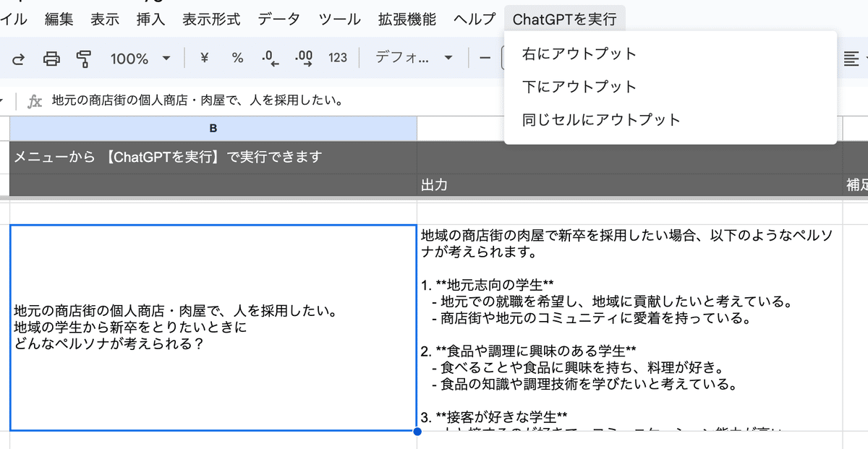Click the メニューから【ChatGPTを実行】 header cell

[213, 157]
